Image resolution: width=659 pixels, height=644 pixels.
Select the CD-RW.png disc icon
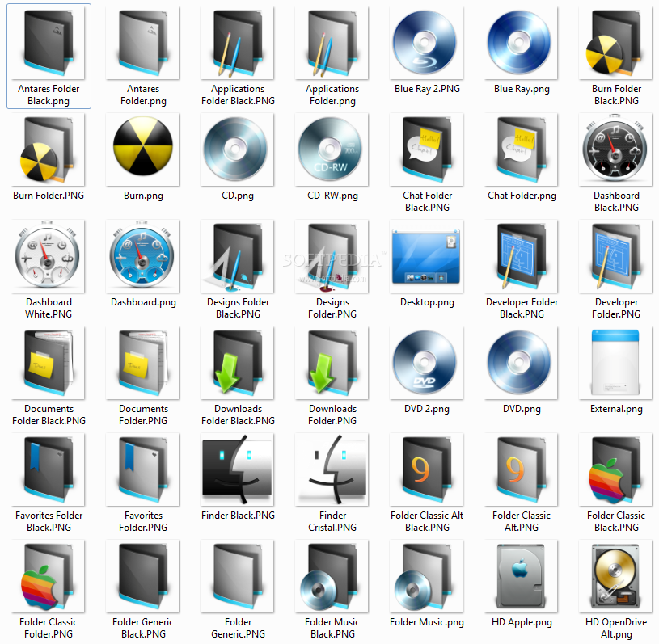332,149
